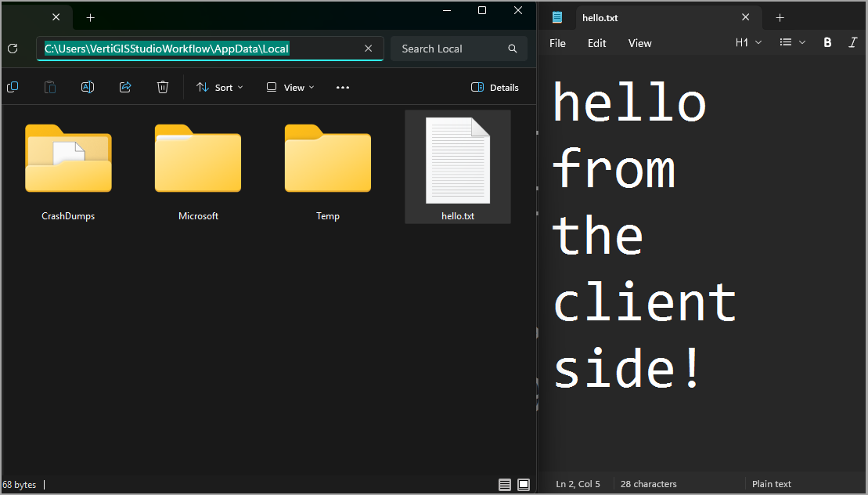This screenshot has height=495, width=868.
Task: Clear the address bar path
Action: (368, 49)
